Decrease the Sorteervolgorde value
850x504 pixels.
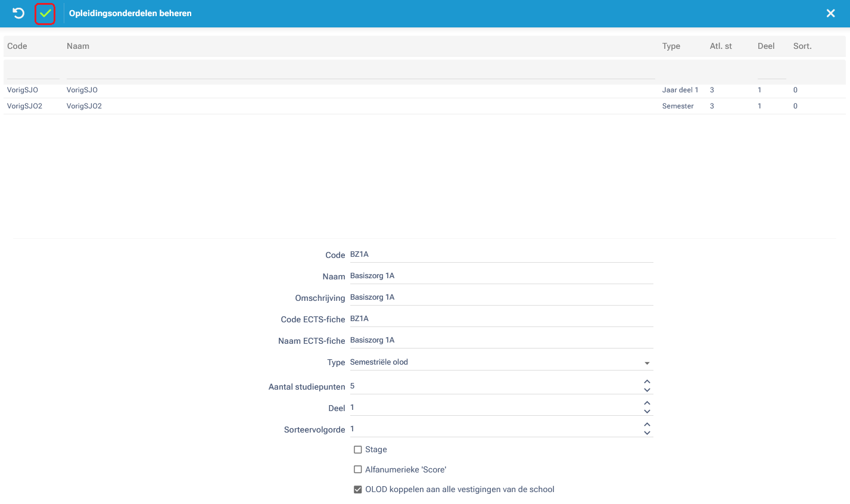pos(647,433)
